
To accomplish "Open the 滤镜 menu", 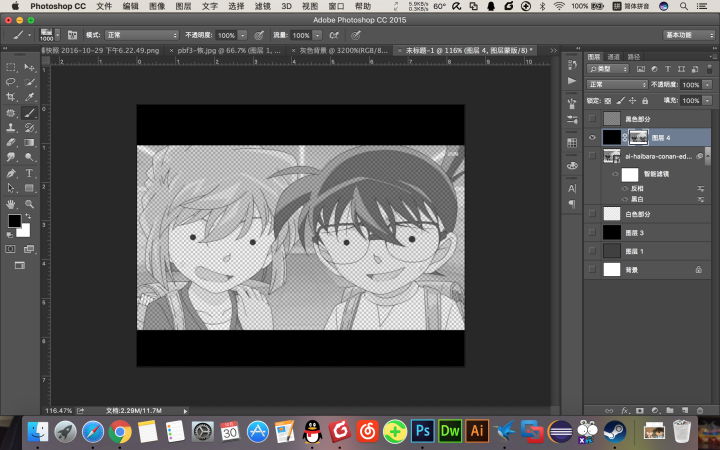I will click(x=262, y=6).
